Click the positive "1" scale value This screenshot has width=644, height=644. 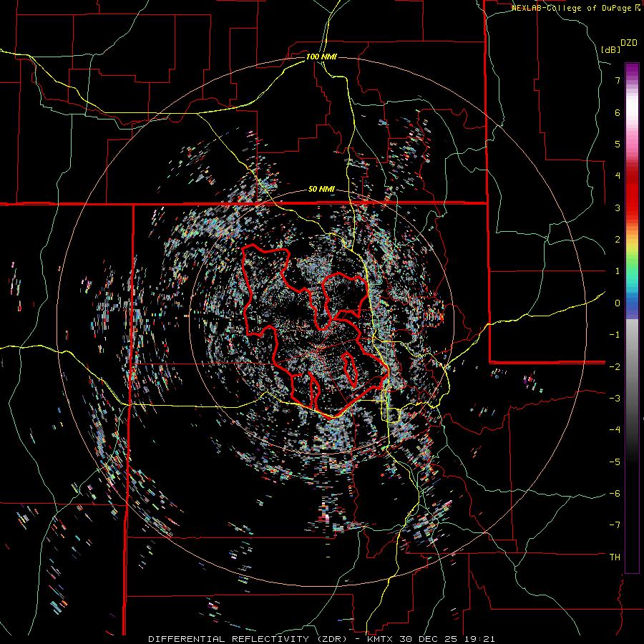coord(618,270)
